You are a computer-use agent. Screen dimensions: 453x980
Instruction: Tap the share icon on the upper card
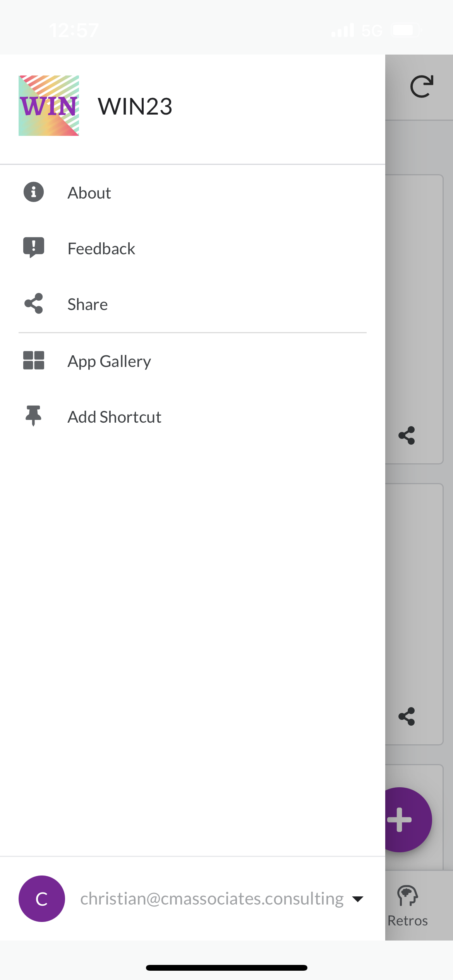click(x=407, y=436)
